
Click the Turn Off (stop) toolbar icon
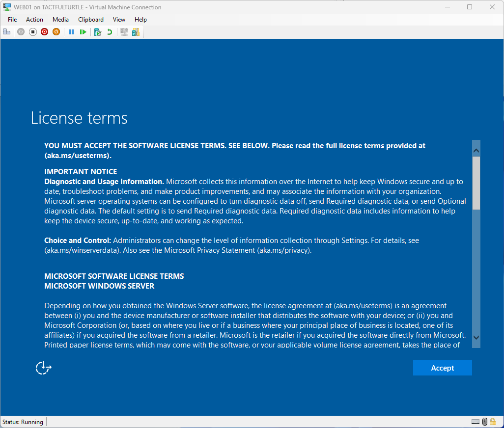coord(32,32)
